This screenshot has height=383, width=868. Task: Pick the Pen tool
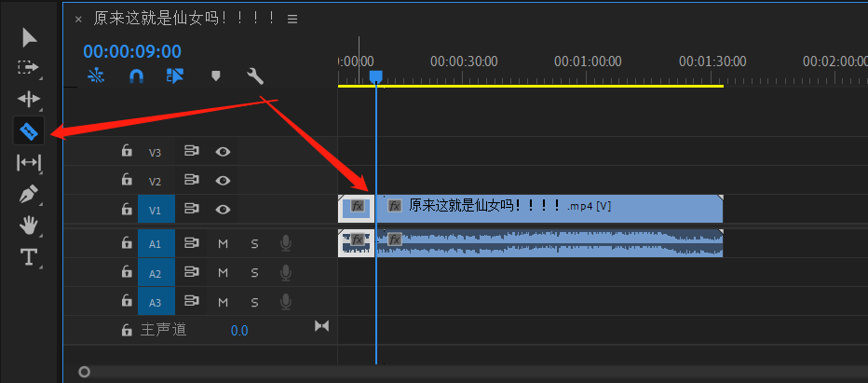[x=29, y=195]
